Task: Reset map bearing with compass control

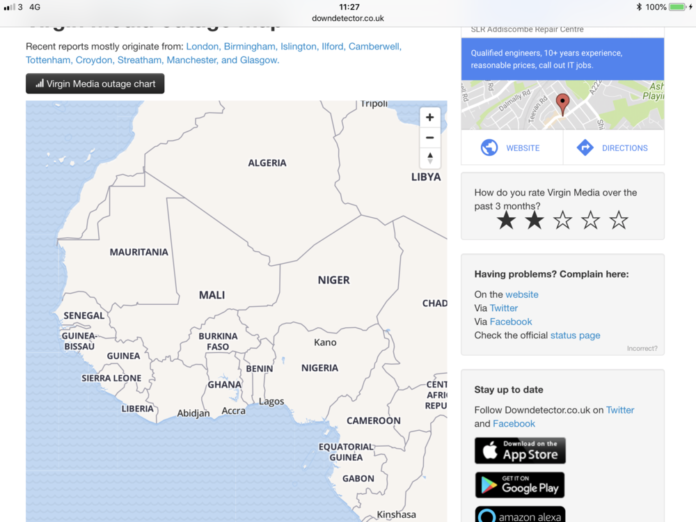Action: (430, 158)
